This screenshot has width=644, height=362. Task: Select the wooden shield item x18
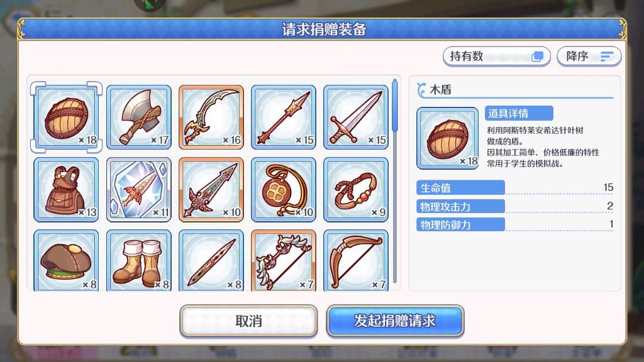[66, 118]
